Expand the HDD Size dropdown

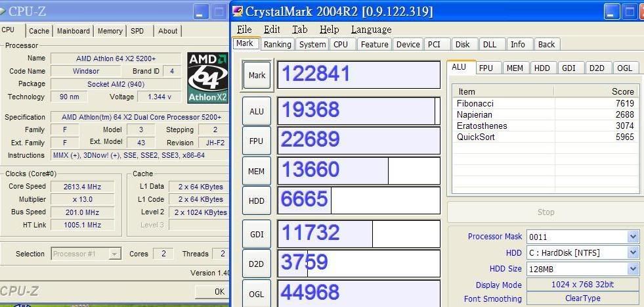coord(632,269)
